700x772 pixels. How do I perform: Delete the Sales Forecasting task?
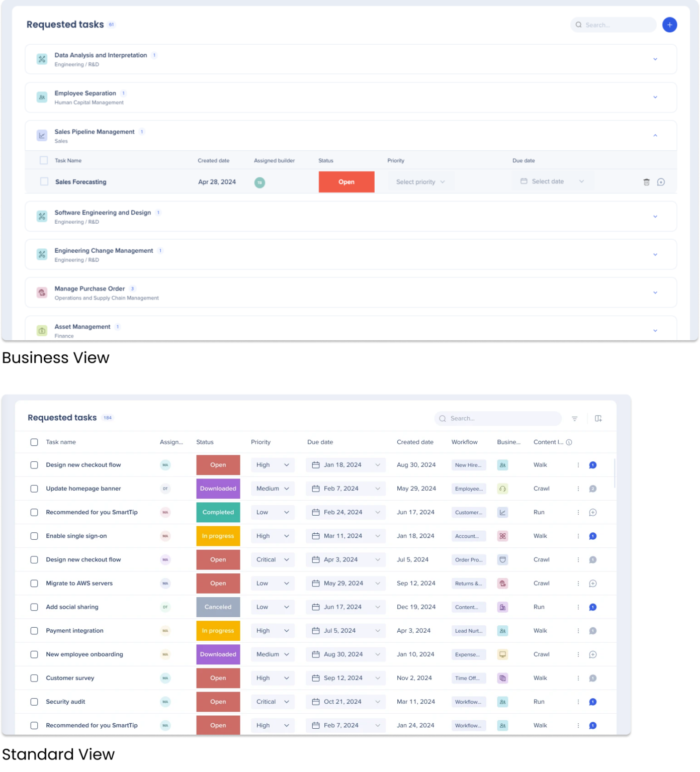point(646,182)
